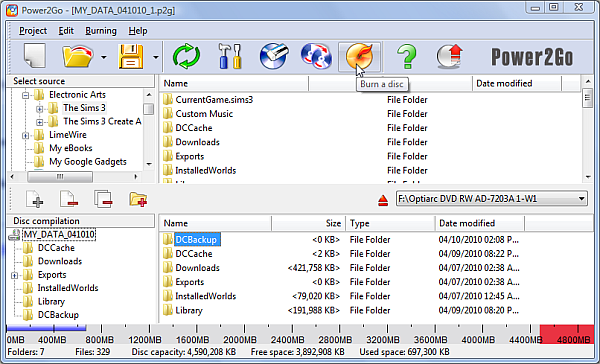Viewport: 600px width, 364px height.
Task: Open the Optiarc DVD RW drive dropdown
Action: pyautogui.click(x=492, y=199)
